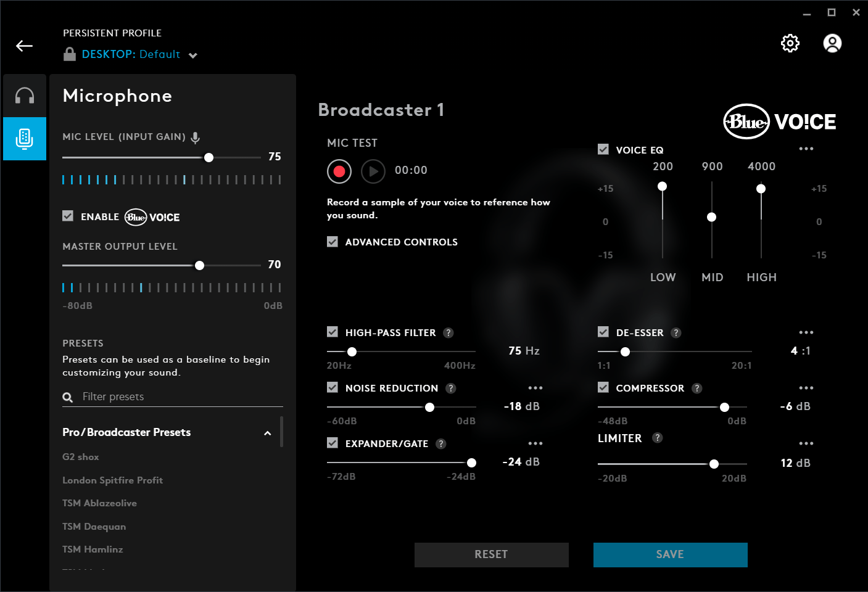Click the Compressor help question mark

696,388
